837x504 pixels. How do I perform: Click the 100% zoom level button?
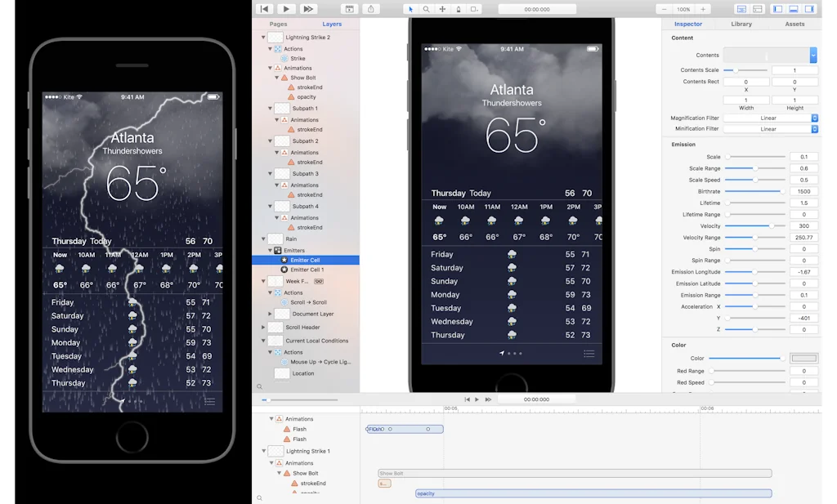pyautogui.click(x=685, y=8)
